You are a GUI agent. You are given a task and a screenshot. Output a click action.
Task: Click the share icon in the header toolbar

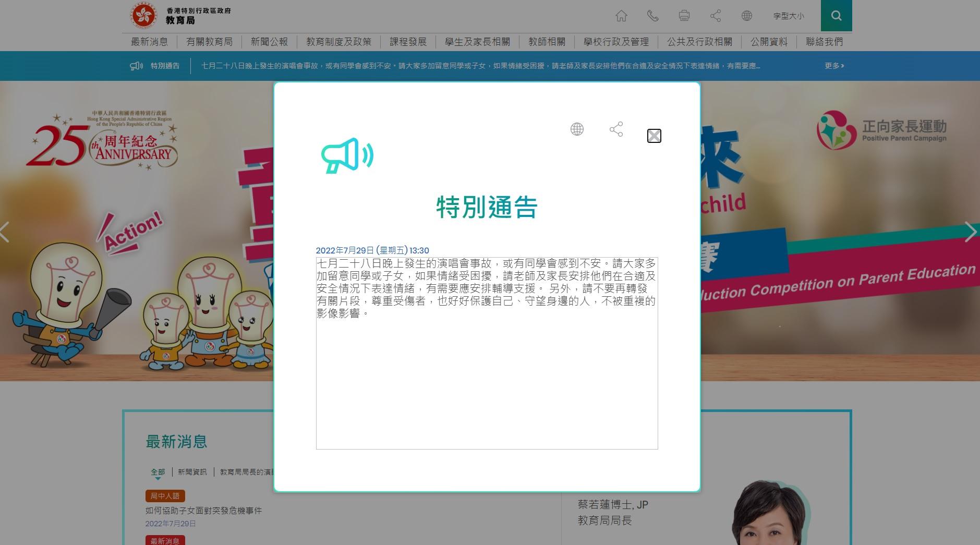click(x=715, y=16)
